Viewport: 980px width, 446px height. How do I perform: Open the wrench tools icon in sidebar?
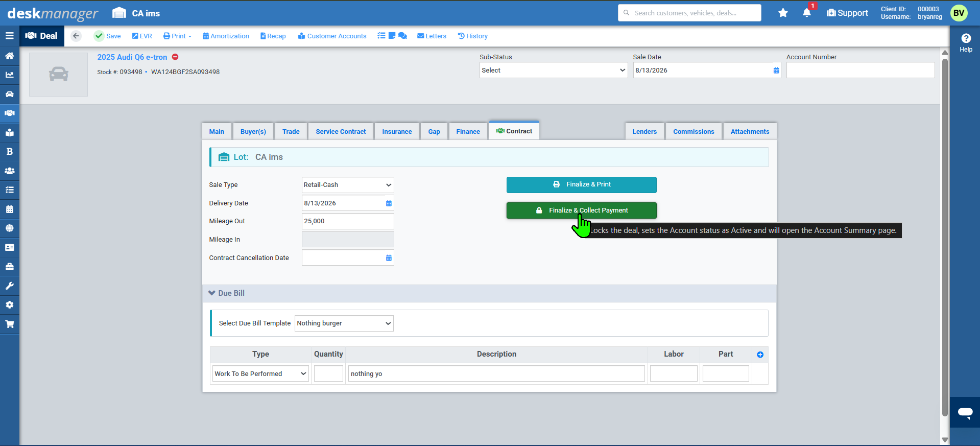tap(9, 286)
